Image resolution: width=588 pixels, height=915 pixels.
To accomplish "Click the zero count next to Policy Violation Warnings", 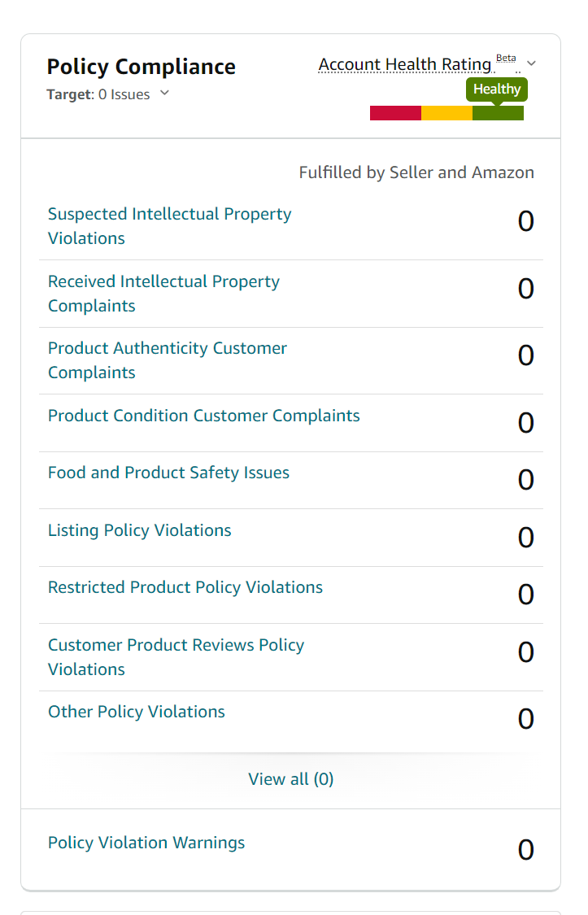I will point(525,849).
